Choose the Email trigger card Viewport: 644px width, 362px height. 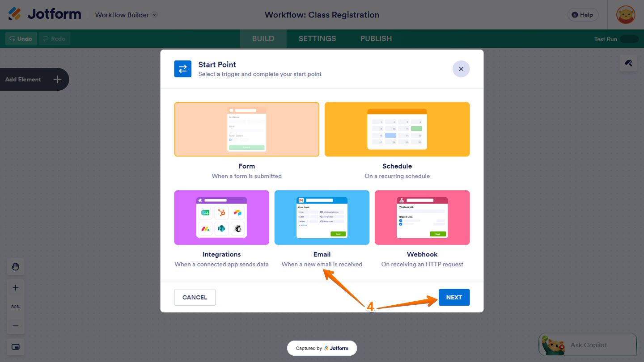pos(322,218)
